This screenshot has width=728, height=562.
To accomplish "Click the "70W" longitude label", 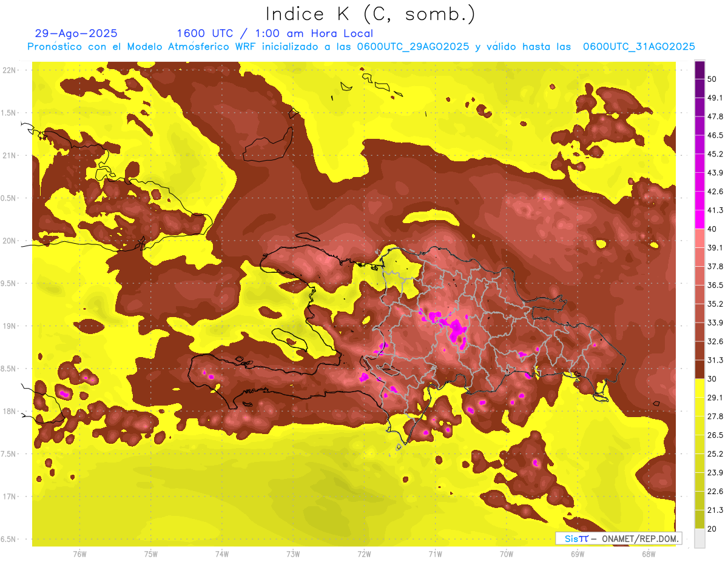I will [507, 554].
